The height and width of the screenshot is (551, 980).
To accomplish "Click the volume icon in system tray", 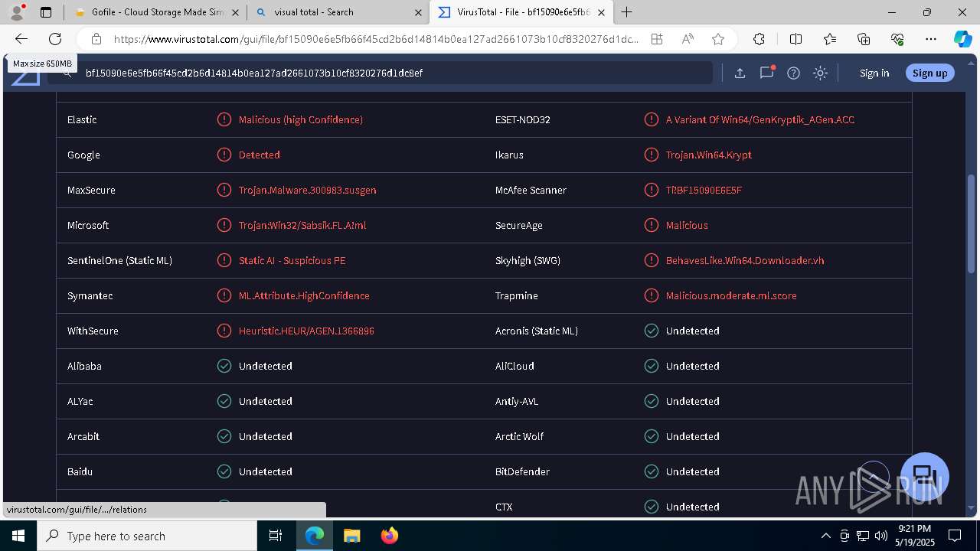I will [880, 536].
